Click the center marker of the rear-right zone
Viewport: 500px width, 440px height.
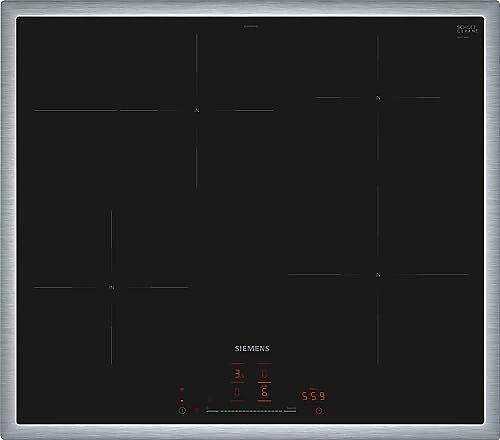(x=378, y=98)
